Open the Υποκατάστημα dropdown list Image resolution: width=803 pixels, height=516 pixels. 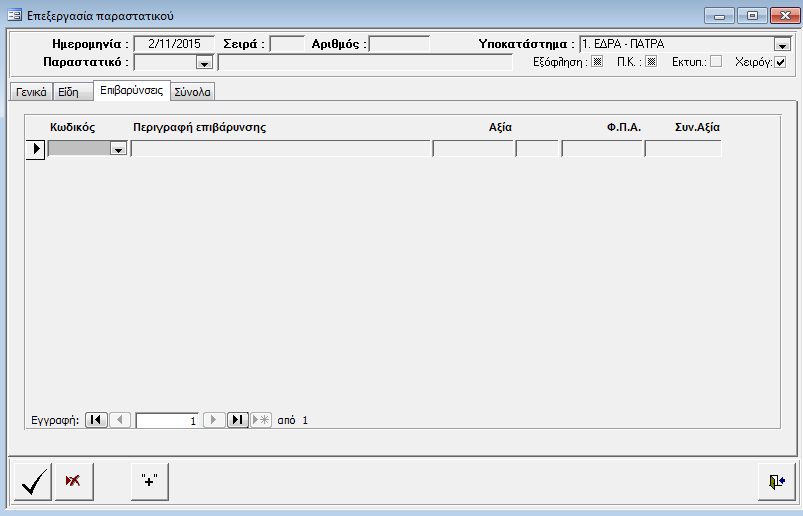[x=782, y=45]
